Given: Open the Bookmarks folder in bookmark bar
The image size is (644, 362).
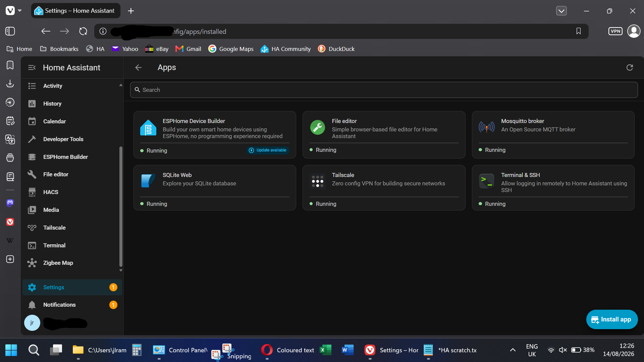Looking at the screenshot, I should point(59,49).
